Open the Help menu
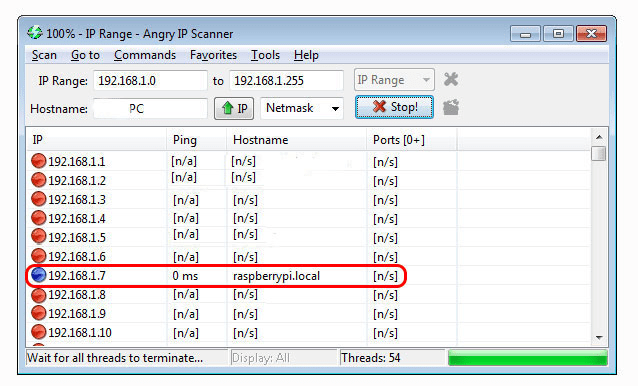The width and height of the screenshot is (638, 386). coord(306,55)
